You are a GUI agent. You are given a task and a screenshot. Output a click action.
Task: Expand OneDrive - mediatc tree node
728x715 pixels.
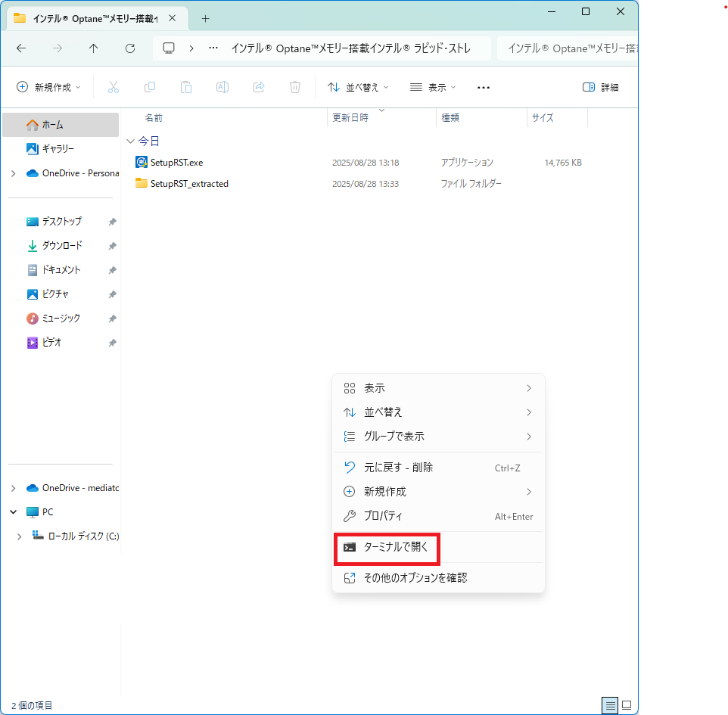(x=14, y=488)
